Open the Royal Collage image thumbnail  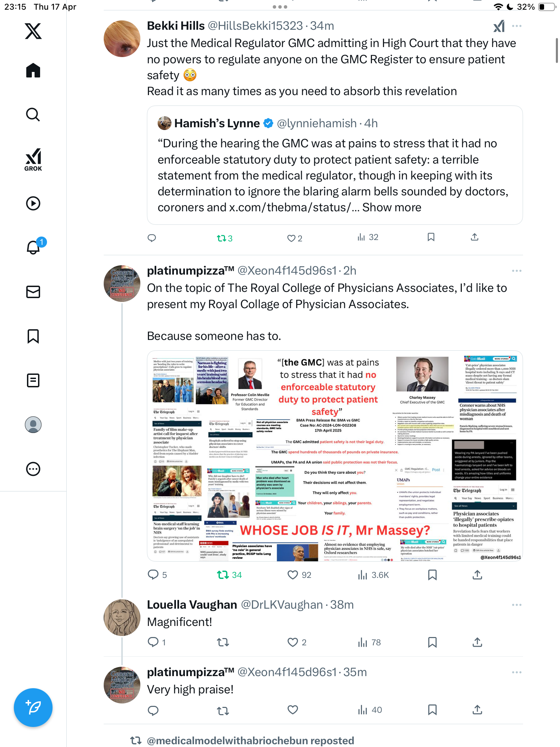pos(335,456)
